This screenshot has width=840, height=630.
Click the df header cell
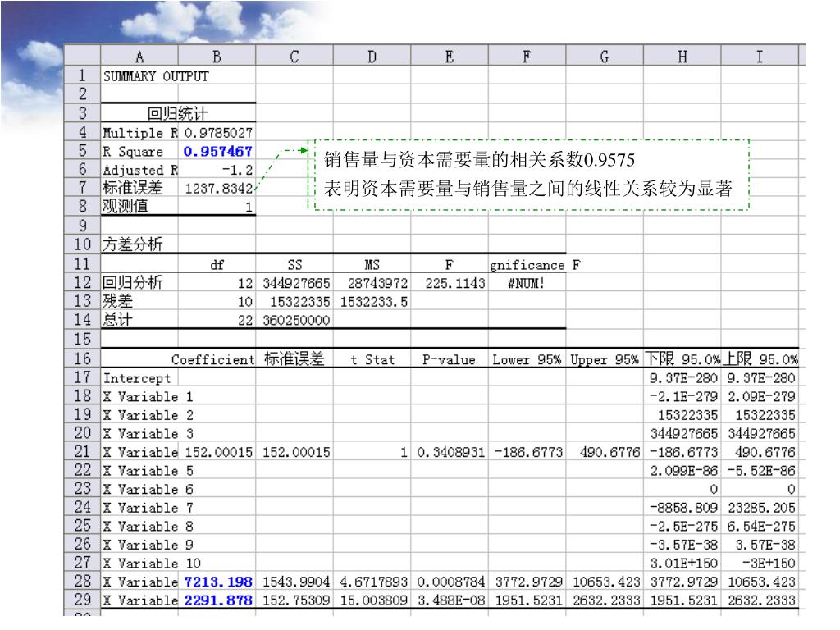coord(217,264)
